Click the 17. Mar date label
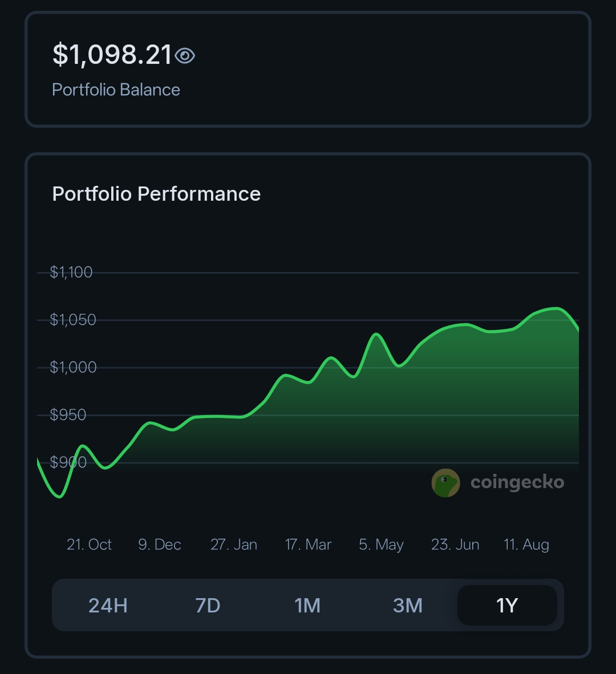This screenshot has height=674, width=616. click(308, 545)
